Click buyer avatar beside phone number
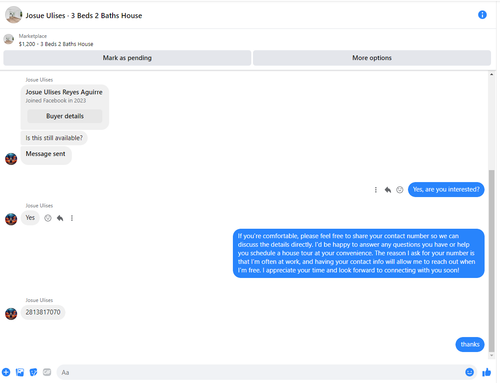500x383 pixels. pos(11,314)
